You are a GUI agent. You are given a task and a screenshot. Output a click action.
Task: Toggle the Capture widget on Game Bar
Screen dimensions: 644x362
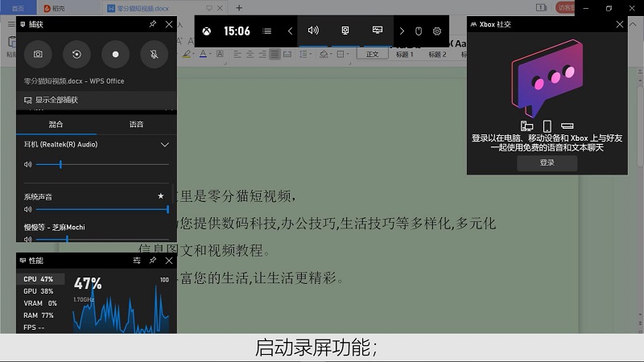(x=345, y=31)
